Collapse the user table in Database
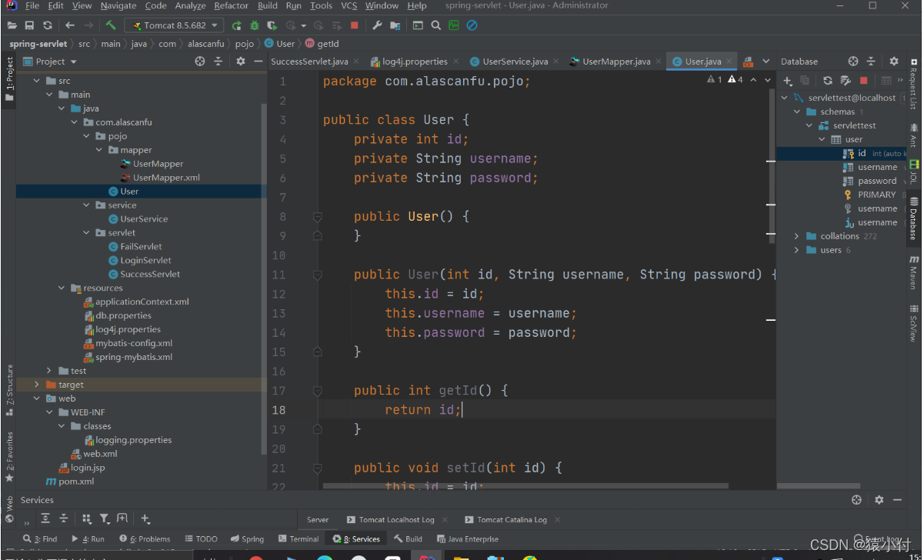The image size is (924, 560). tap(822, 139)
